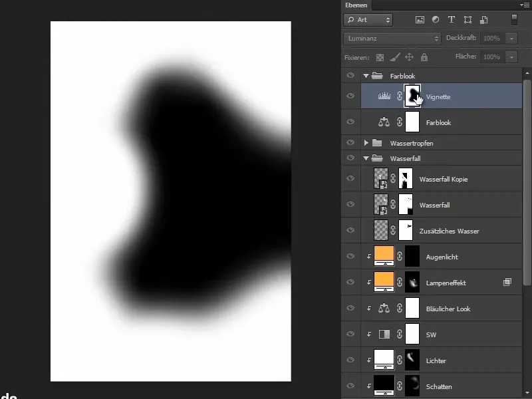
Task: Click the Lampeneffekt layer effects icon
Action: (x=507, y=282)
